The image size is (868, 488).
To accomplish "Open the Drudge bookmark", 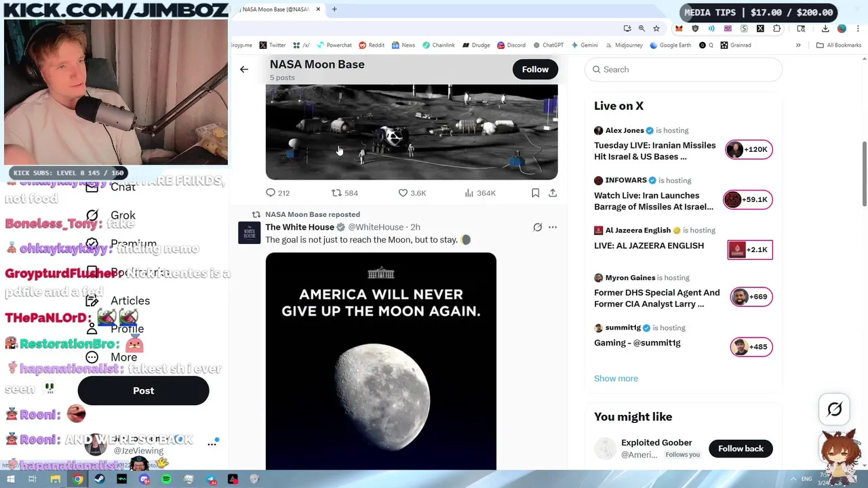I will 476,45.
